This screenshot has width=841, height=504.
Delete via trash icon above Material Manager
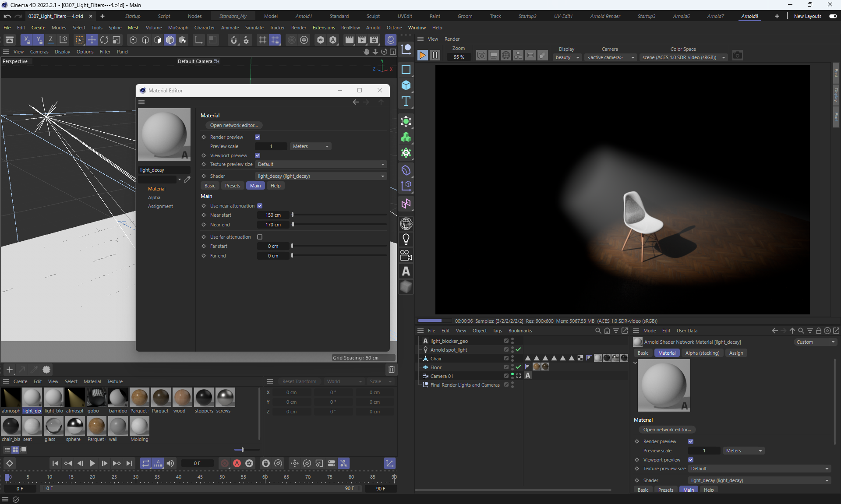(x=392, y=369)
